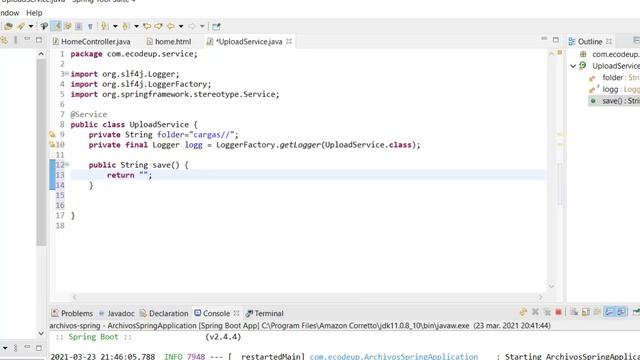Open the bottom-left panel view menu arrow

point(5,348)
